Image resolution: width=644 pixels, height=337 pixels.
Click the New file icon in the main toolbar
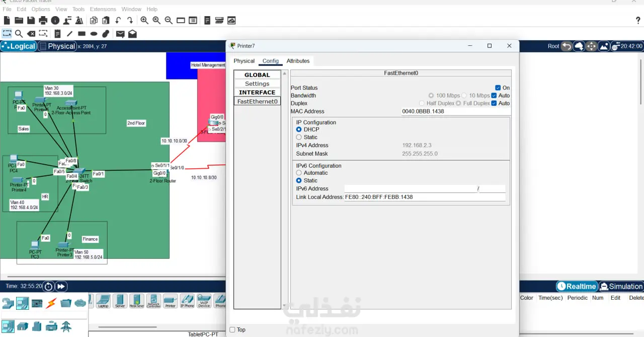(7, 20)
